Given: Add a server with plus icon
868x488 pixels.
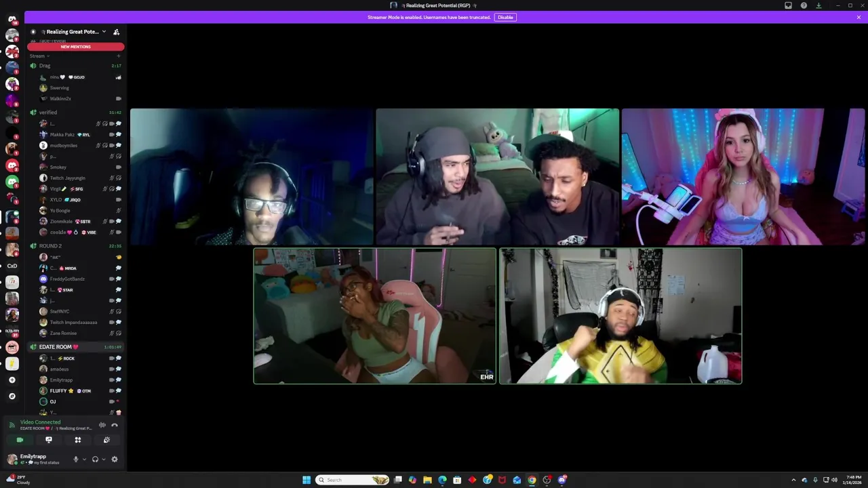Looking at the screenshot, I should click(12, 380).
